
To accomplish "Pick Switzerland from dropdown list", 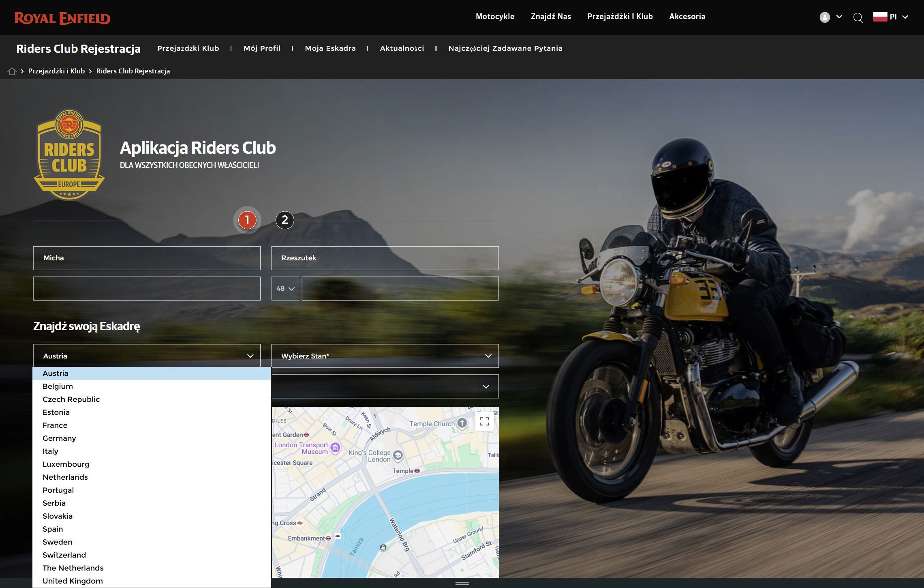I will tap(152, 555).
